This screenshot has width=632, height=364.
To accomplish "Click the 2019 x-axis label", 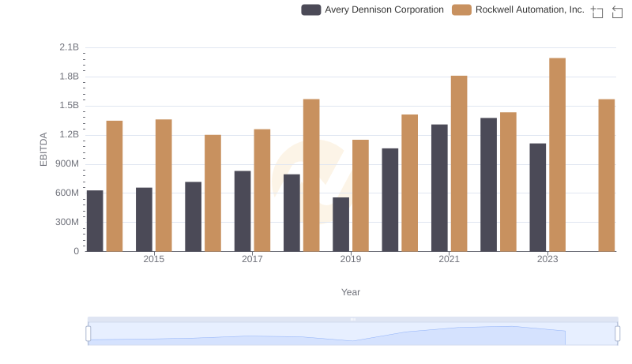I will point(351,259).
